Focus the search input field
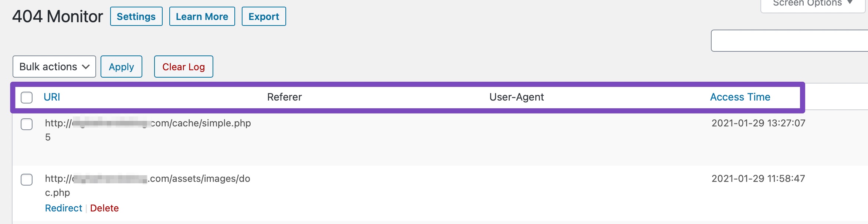This screenshot has width=868, height=224. click(x=789, y=41)
